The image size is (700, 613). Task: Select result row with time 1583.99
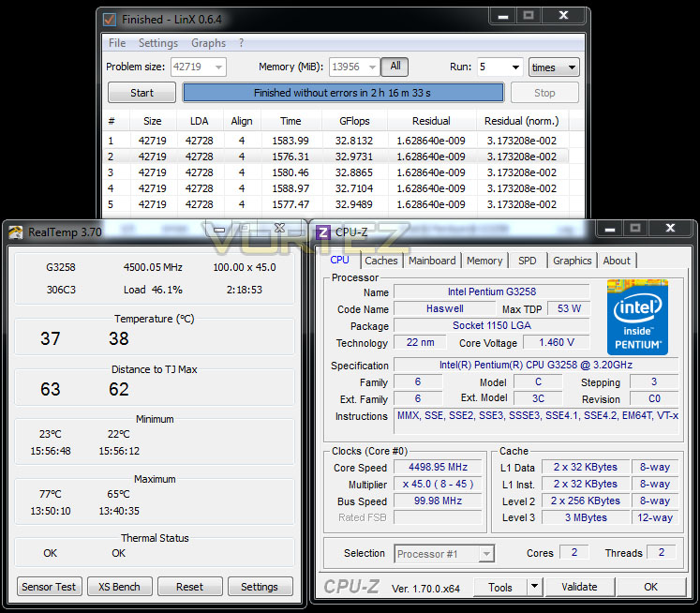336,141
